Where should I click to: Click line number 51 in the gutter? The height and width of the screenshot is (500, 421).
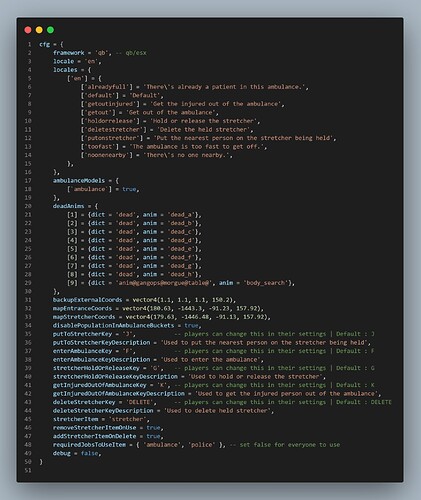28,470
